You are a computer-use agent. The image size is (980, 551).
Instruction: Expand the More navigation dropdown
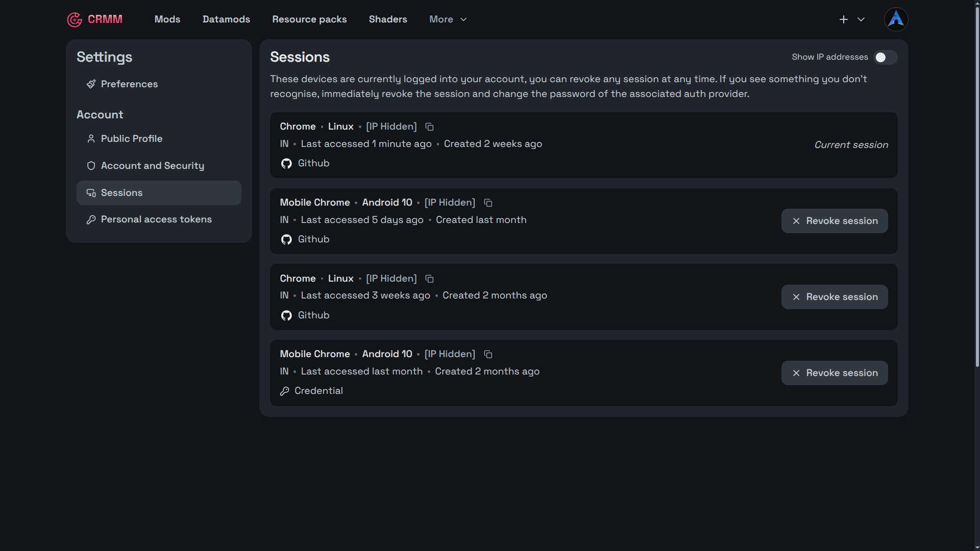click(x=448, y=19)
